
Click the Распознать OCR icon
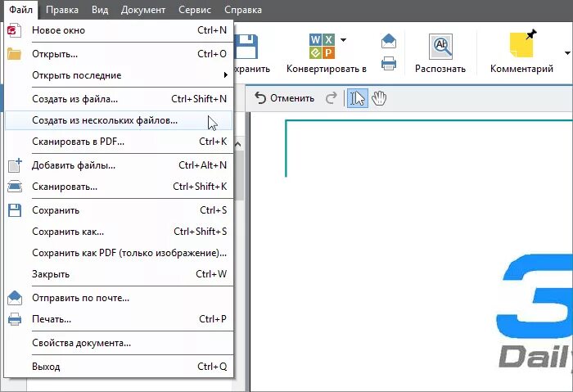click(440, 47)
